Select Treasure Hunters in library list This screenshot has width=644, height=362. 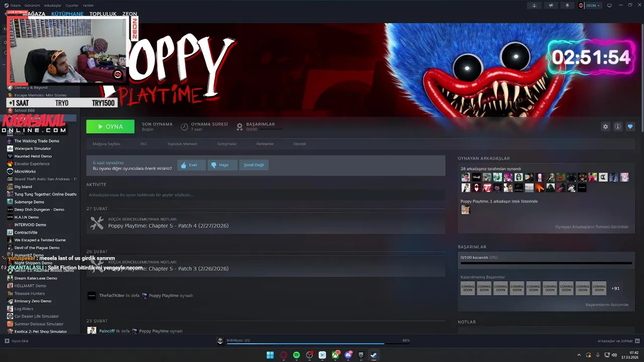[x=30, y=294]
